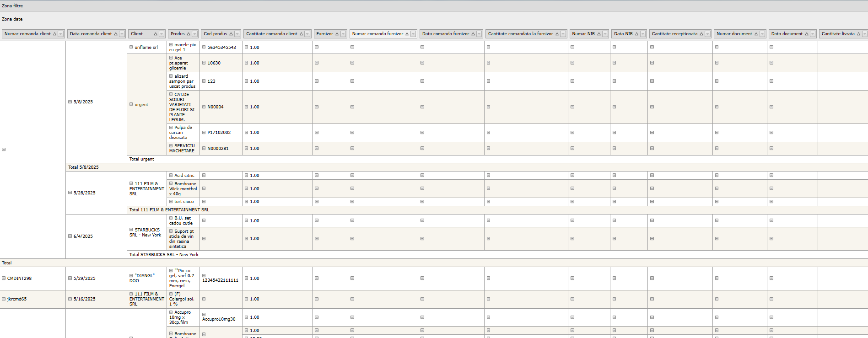Open filter dropdown for Numar comanda client
The width and height of the screenshot is (868, 338).
coord(60,34)
